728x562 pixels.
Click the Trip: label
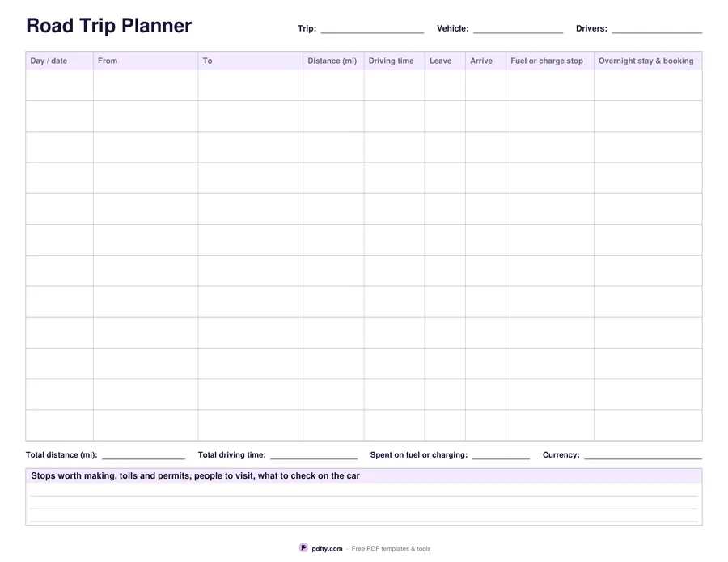pyautogui.click(x=307, y=28)
